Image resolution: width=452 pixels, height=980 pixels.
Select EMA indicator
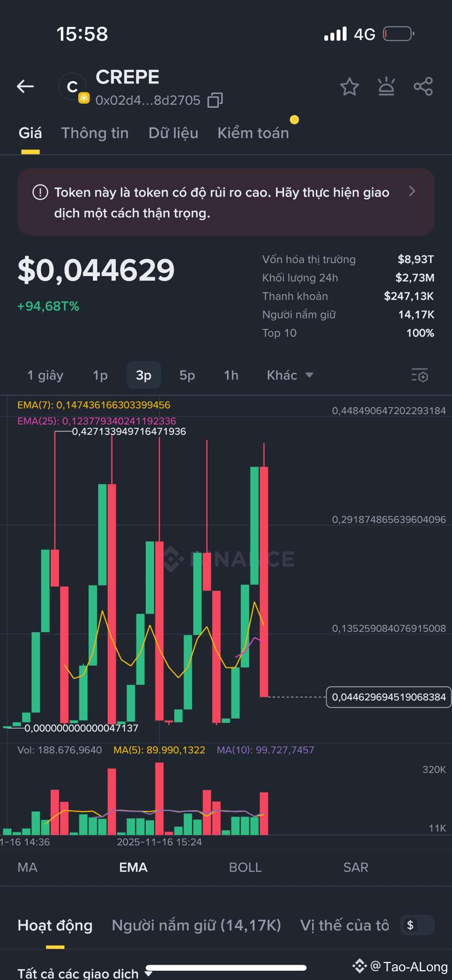tap(133, 868)
